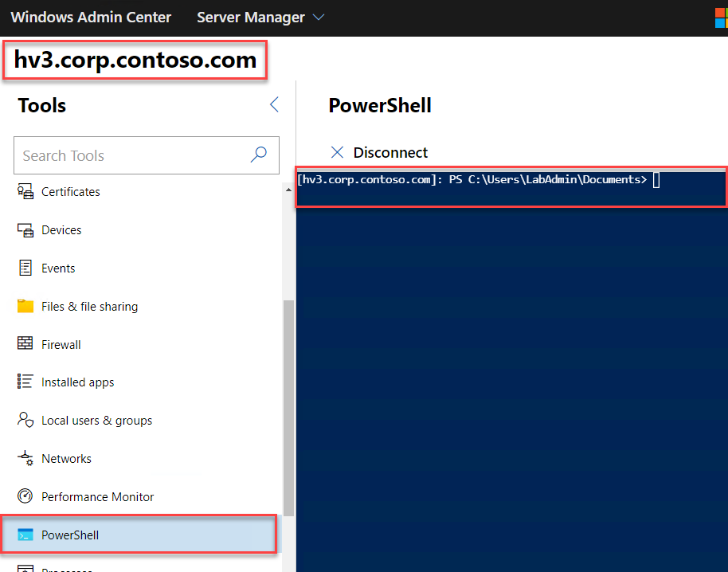Select Files & file sharing

pos(141,307)
